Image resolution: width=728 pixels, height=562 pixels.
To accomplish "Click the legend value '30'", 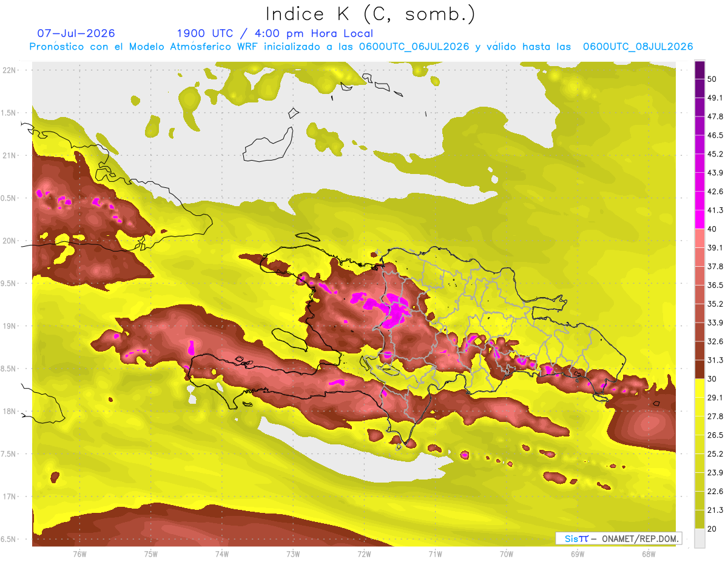I will (713, 378).
